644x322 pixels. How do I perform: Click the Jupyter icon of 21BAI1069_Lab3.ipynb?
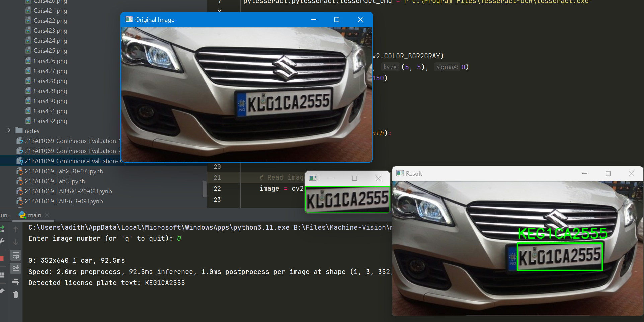(20, 181)
